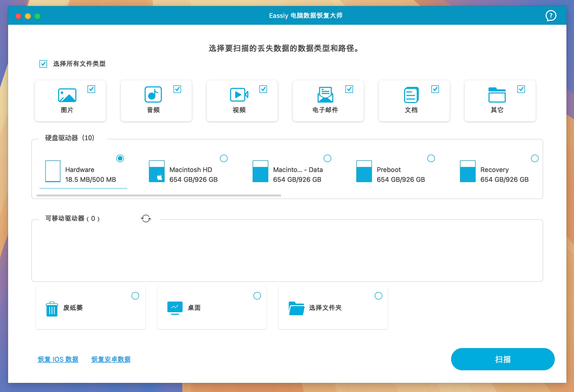This screenshot has width=574, height=392.
Task: Click the 桌面 label
Action: [194, 308]
